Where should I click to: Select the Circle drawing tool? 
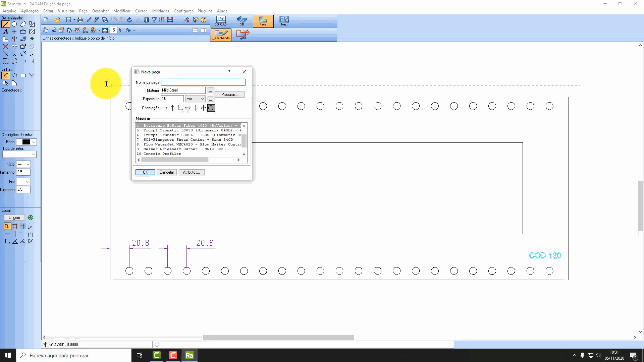(14, 24)
